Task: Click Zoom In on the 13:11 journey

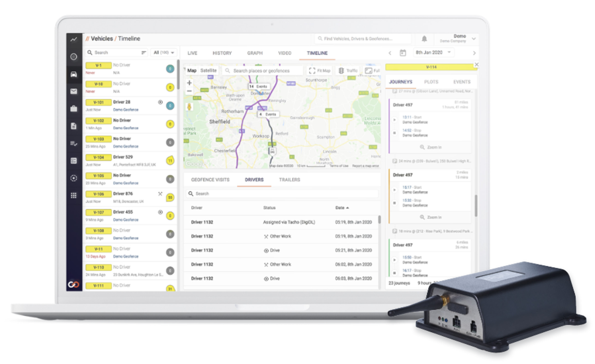Action: (x=430, y=147)
